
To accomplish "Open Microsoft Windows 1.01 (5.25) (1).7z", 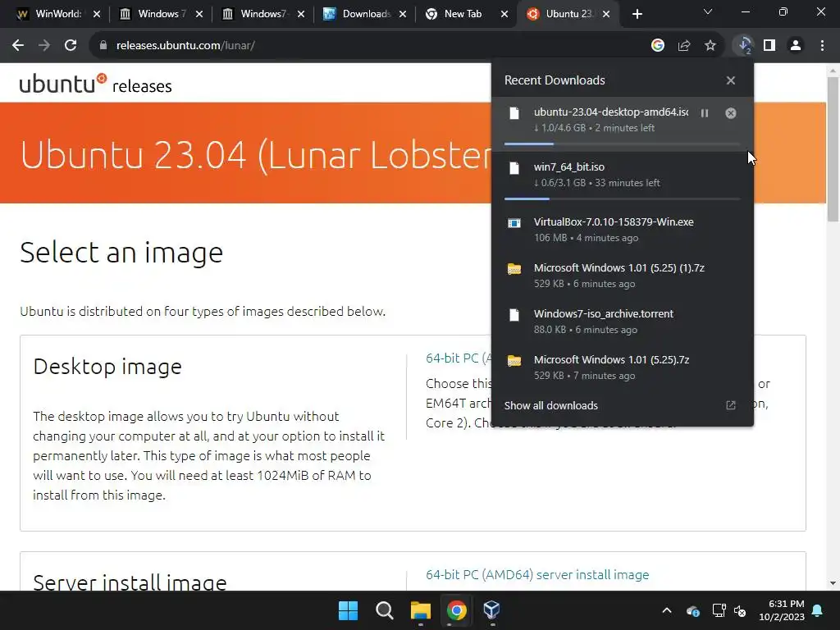I will [x=622, y=276].
